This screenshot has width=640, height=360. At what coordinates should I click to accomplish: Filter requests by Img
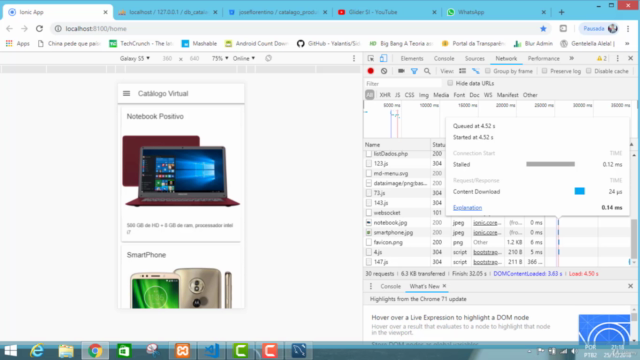tap(423, 95)
